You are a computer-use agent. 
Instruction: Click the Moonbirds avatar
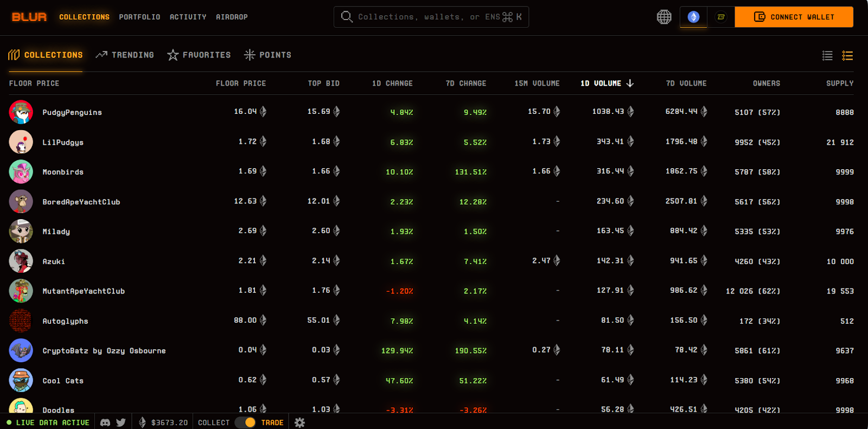pos(21,172)
